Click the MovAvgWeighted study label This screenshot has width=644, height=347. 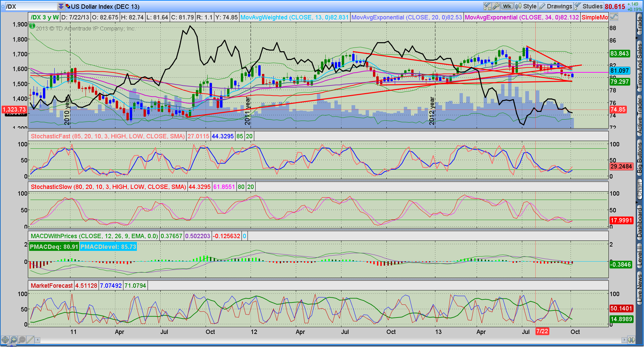coord(294,17)
